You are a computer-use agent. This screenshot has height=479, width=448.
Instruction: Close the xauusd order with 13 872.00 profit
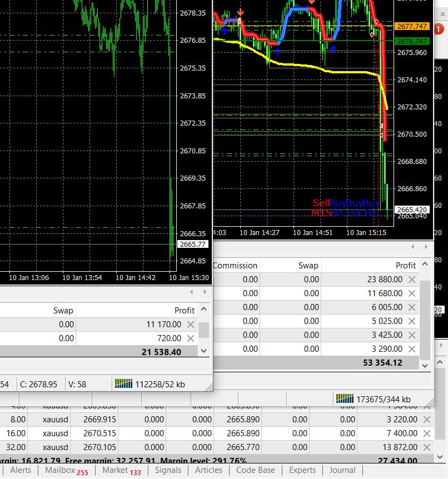pos(427,447)
